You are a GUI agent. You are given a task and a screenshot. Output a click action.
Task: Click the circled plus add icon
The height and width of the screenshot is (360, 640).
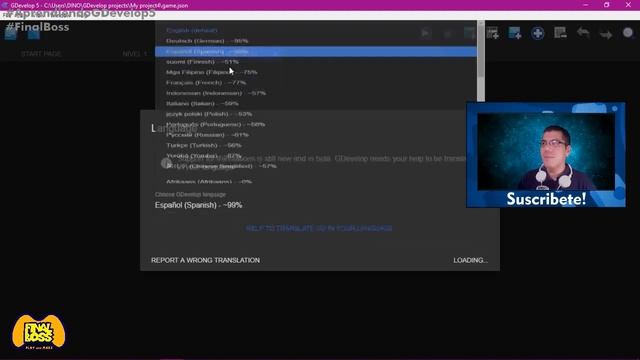click(538, 33)
